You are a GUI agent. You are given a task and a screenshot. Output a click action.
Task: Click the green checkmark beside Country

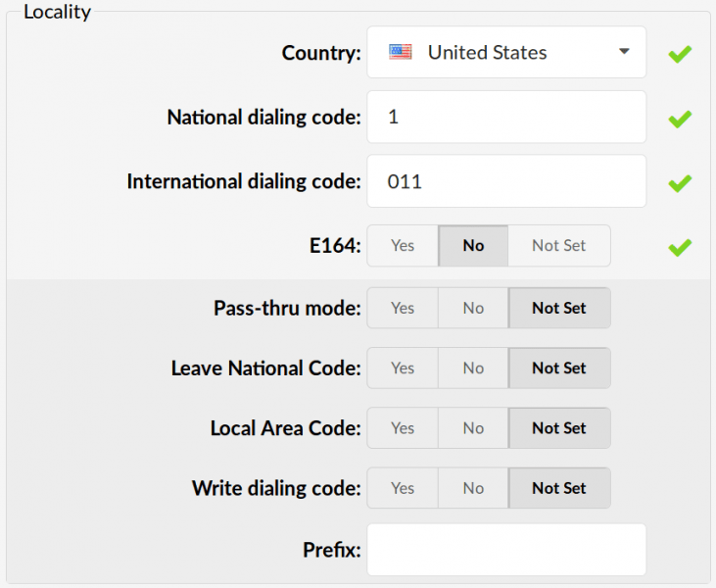pos(680,54)
